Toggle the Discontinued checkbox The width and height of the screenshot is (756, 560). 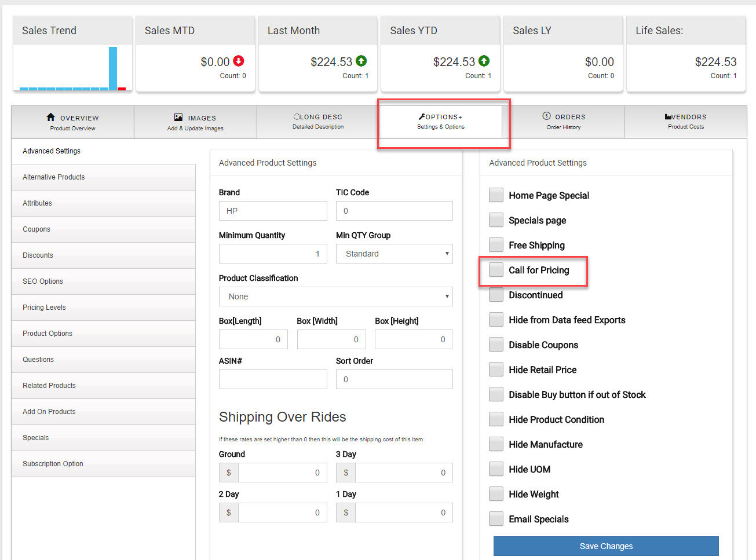click(496, 295)
